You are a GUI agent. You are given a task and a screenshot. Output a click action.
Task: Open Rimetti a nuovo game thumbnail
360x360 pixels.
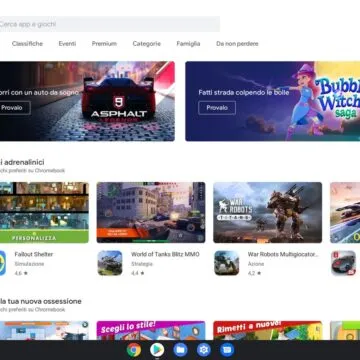268,331
